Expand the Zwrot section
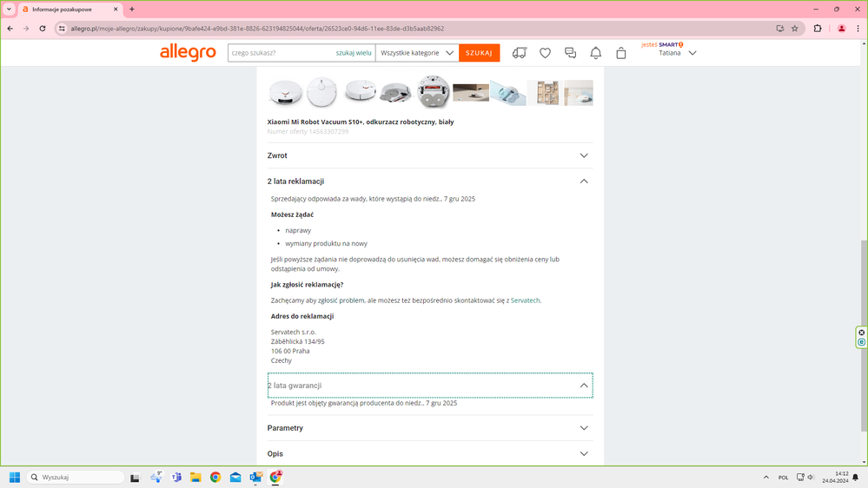The image size is (868, 488). pos(430,155)
